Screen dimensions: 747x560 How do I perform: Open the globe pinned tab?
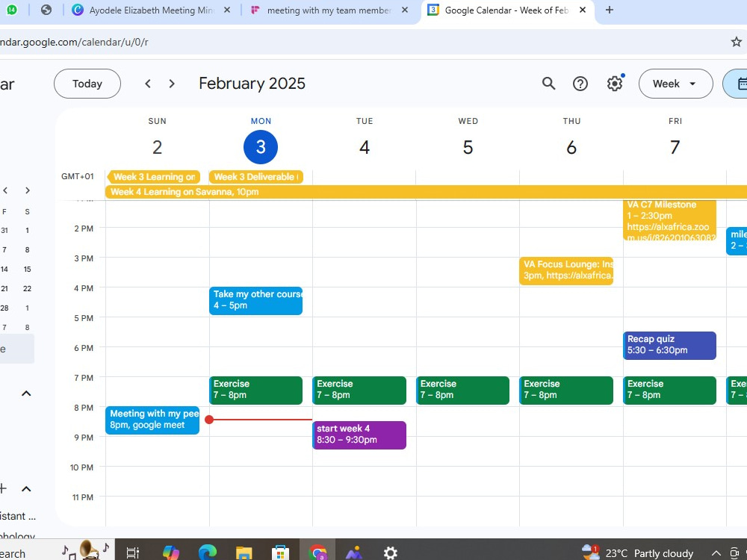point(46,10)
